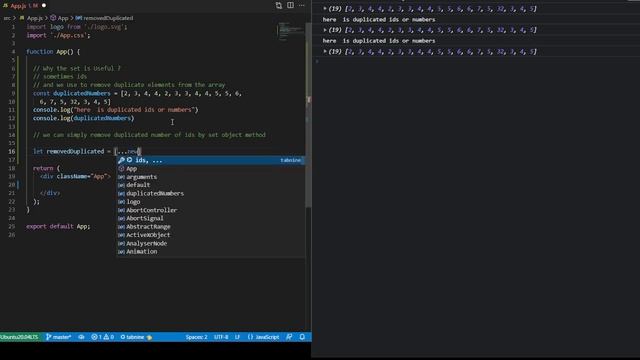Change indentation via Spaces: 2

[196, 337]
